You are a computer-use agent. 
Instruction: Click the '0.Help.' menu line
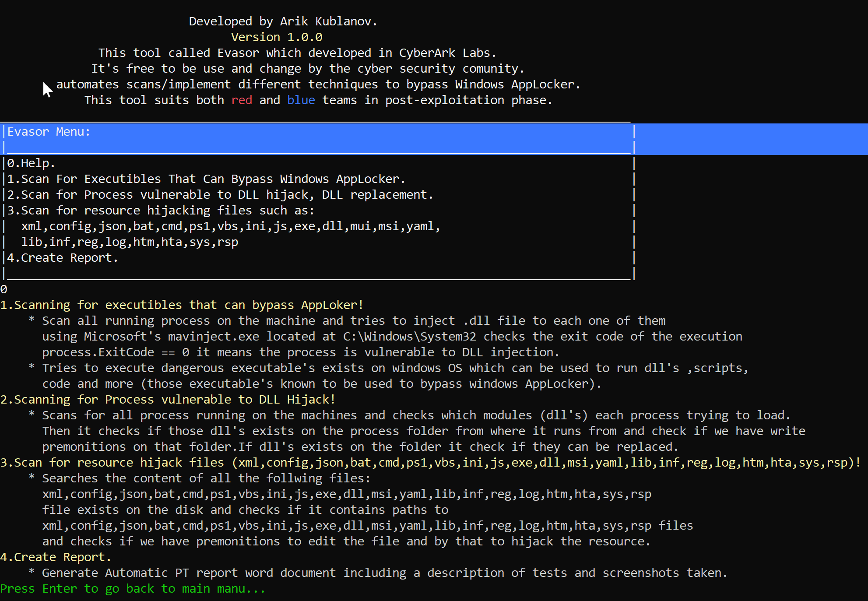click(x=31, y=163)
